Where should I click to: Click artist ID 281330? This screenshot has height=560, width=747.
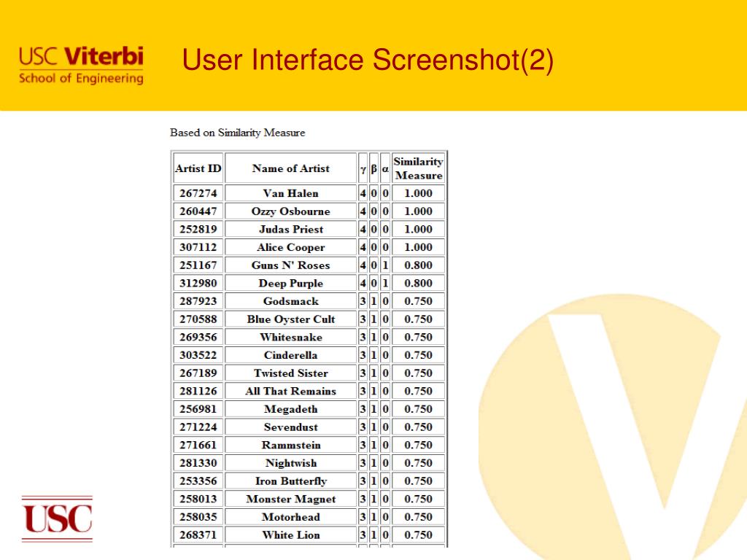[198, 463]
